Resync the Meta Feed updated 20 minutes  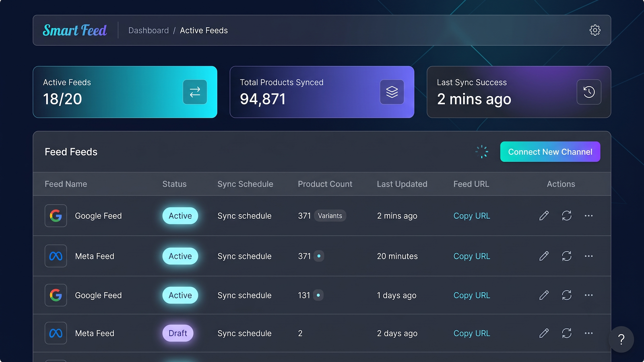[x=567, y=256]
